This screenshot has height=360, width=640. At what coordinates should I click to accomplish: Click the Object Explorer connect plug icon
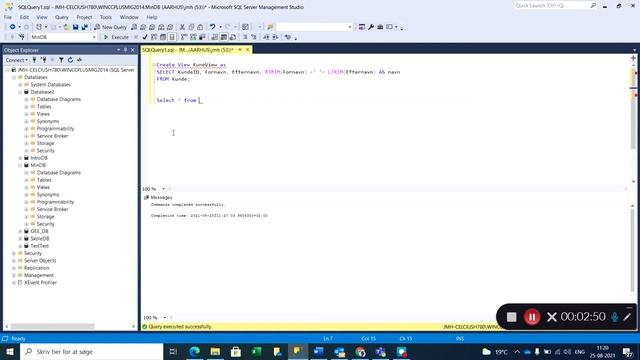(x=35, y=60)
